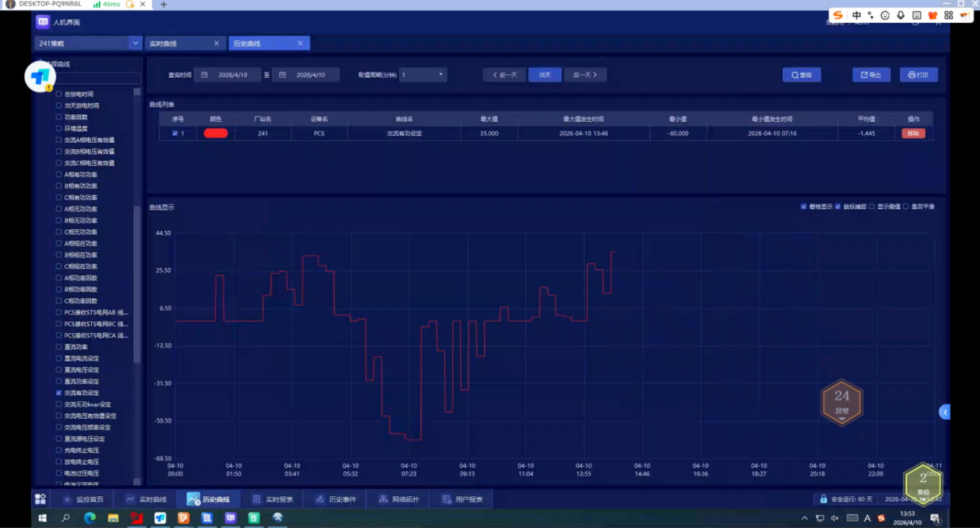Open 实时报表 in bottom nav
Image resolution: width=980 pixels, height=528 pixels.
[x=273, y=499]
